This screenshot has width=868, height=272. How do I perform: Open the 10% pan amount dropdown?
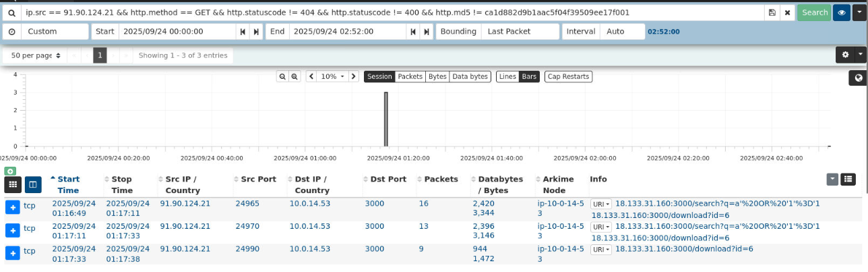pos(332,76)
